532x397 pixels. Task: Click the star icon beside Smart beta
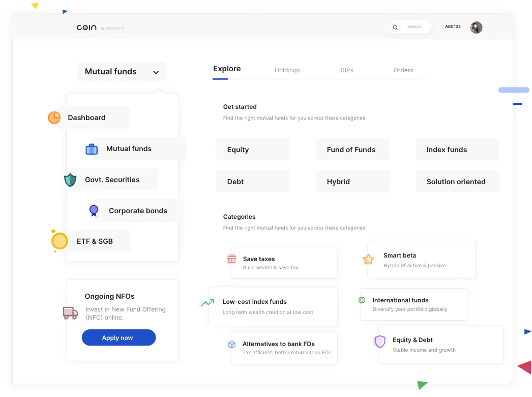tap(368, 260)
